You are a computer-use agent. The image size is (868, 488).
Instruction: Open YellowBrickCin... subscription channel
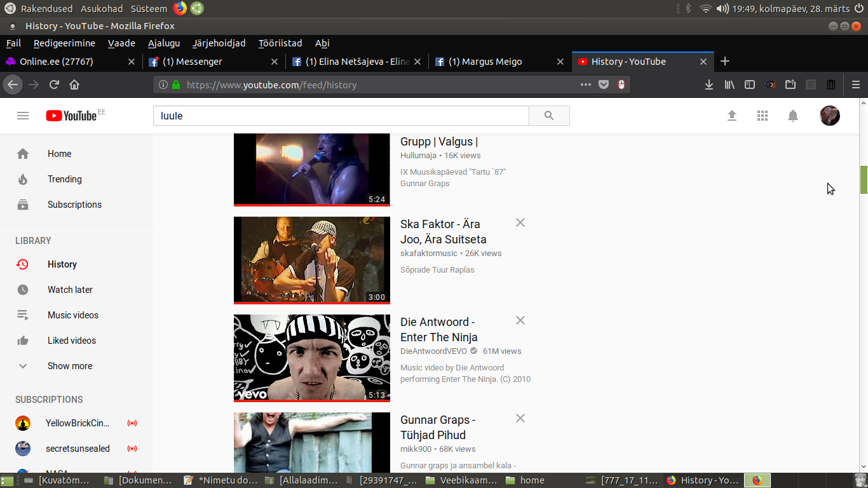(x=76, y=423)
